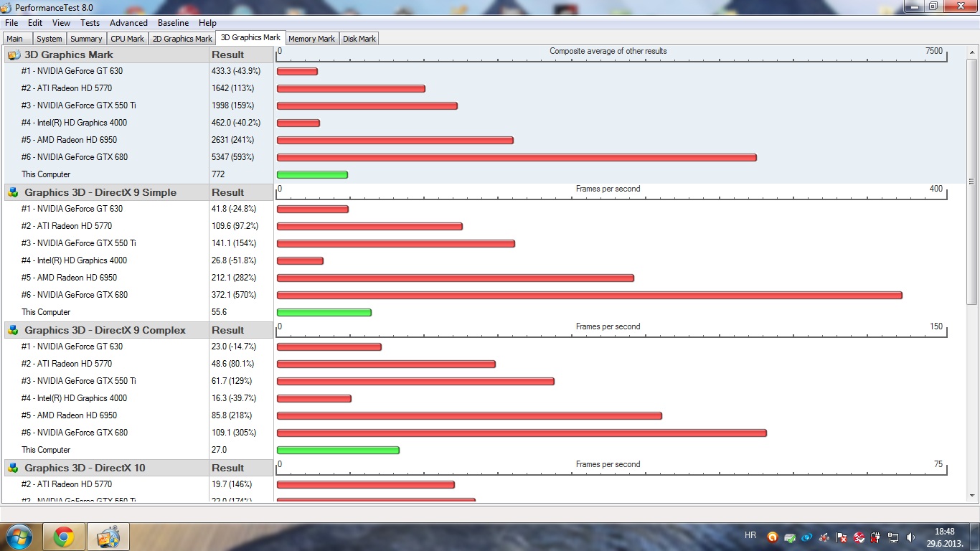Click the DirectX 9 Complex section icon
This screenshot has width=980, height=551.
pyautogui.click(x=13, y=330)
